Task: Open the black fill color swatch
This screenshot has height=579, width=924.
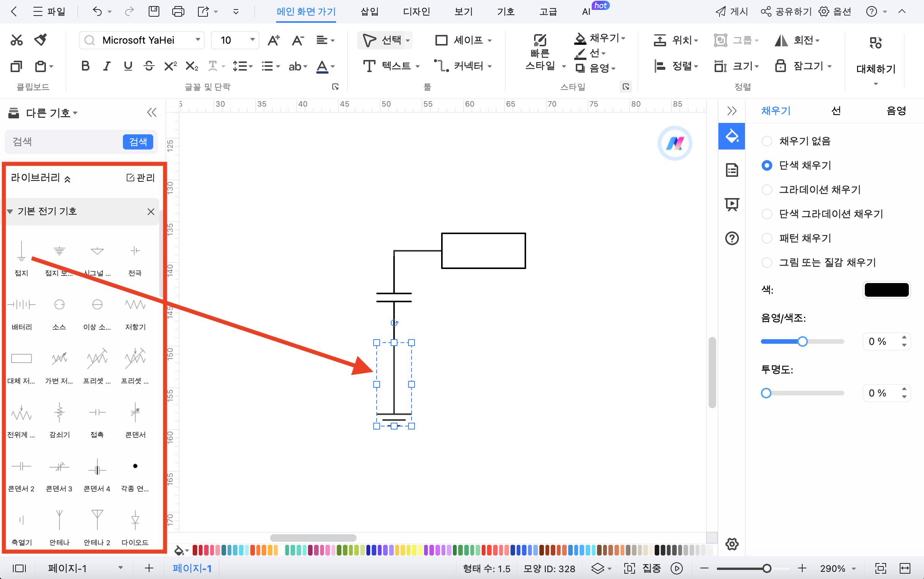Action: point(886,290)
